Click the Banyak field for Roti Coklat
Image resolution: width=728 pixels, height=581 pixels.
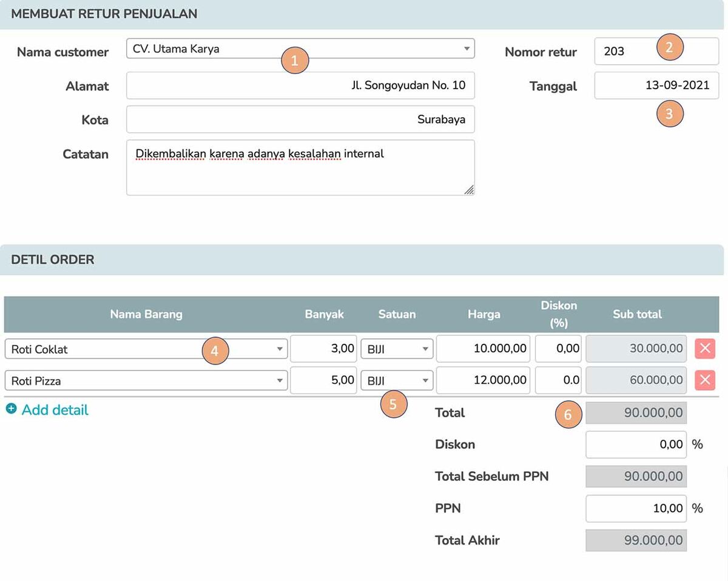(323, 349)
